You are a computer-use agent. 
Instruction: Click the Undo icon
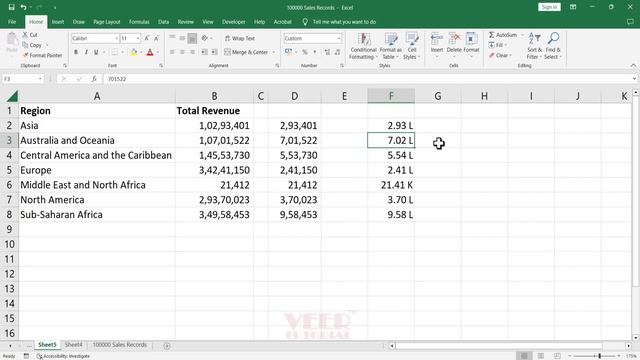[24, 7]
